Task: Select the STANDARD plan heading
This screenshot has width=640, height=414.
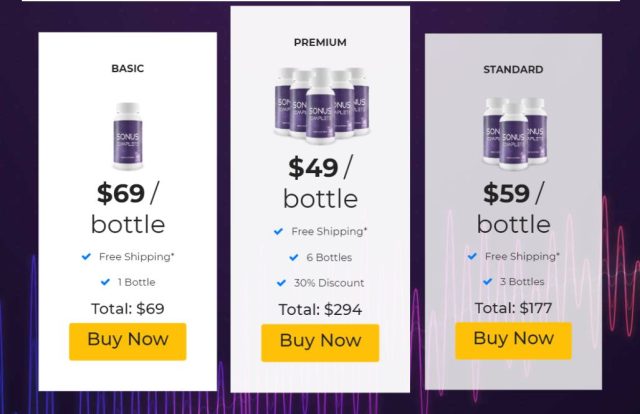Action: click(513, 69)
